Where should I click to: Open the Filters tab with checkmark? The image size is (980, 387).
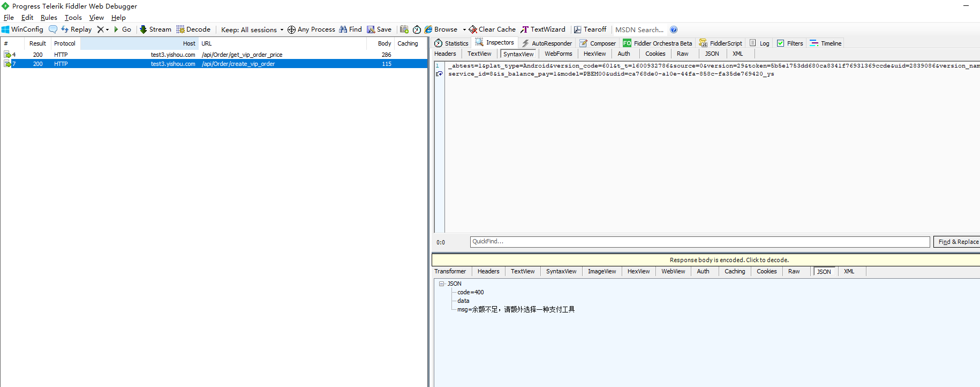(x=790, y=43)
